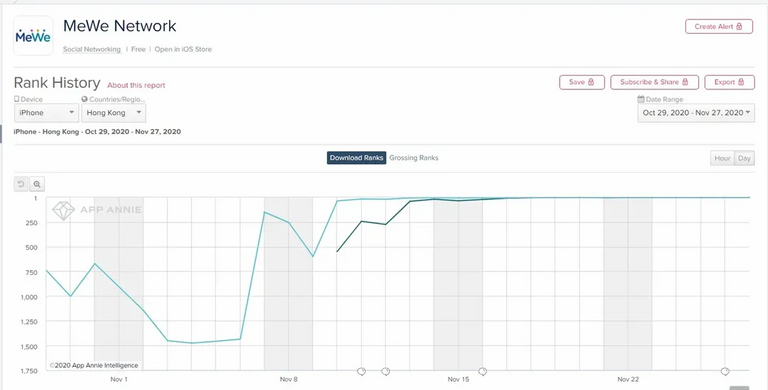
Task: Click the device icon beside Device label
Action: pos(17,99)
